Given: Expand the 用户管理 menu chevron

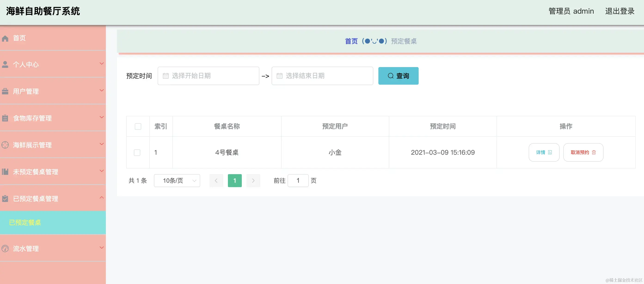Looking at the screenshot, I should point(101,90).
